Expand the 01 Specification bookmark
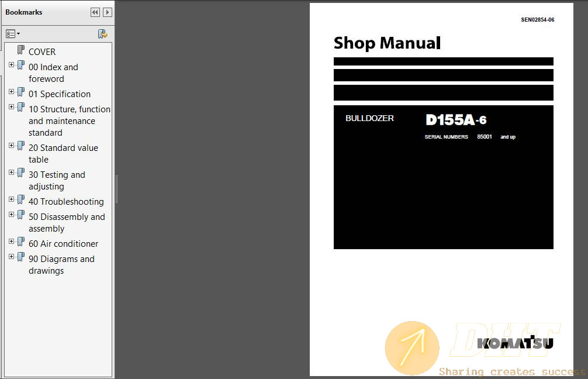Viewport: 588px width, 379px height. 11,92
